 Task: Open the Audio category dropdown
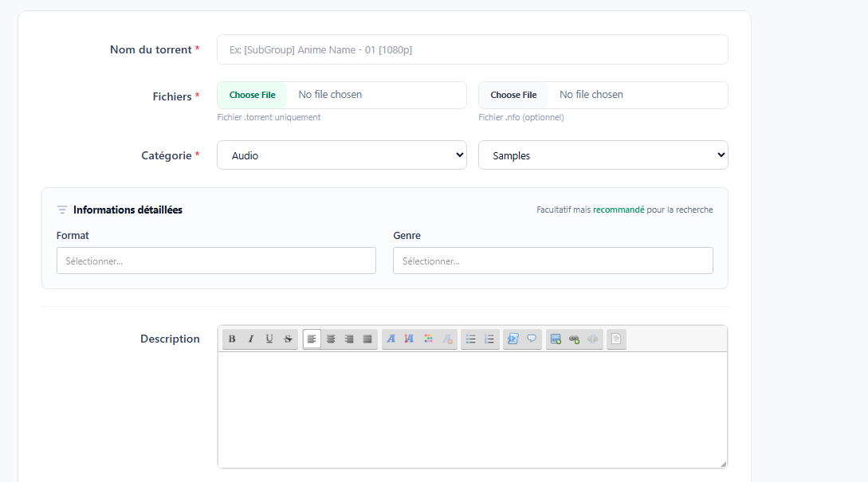pos(341,155)
